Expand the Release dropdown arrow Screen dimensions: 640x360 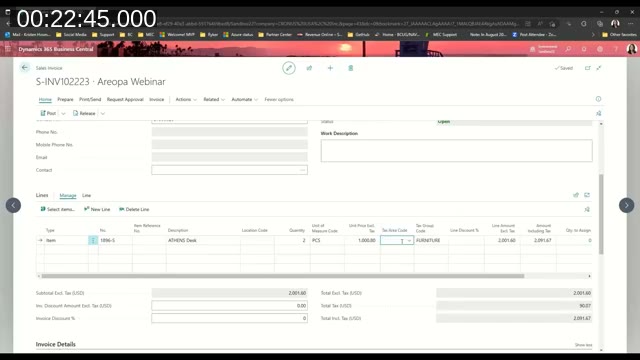[x=103, y=113]
